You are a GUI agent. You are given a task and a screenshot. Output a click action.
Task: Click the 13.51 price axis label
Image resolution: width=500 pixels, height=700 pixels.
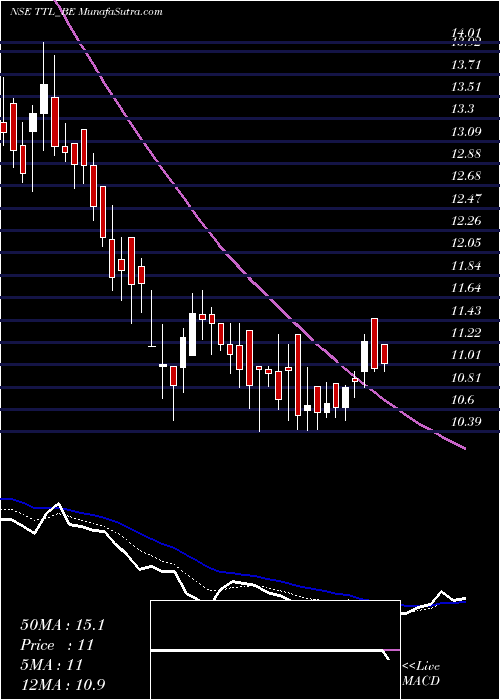coord(467,87)
